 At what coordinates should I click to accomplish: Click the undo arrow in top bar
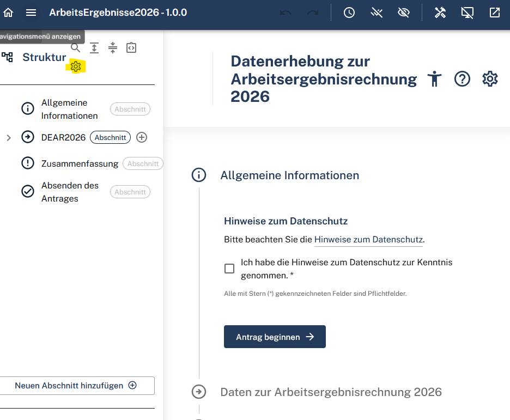click(286, 13)
